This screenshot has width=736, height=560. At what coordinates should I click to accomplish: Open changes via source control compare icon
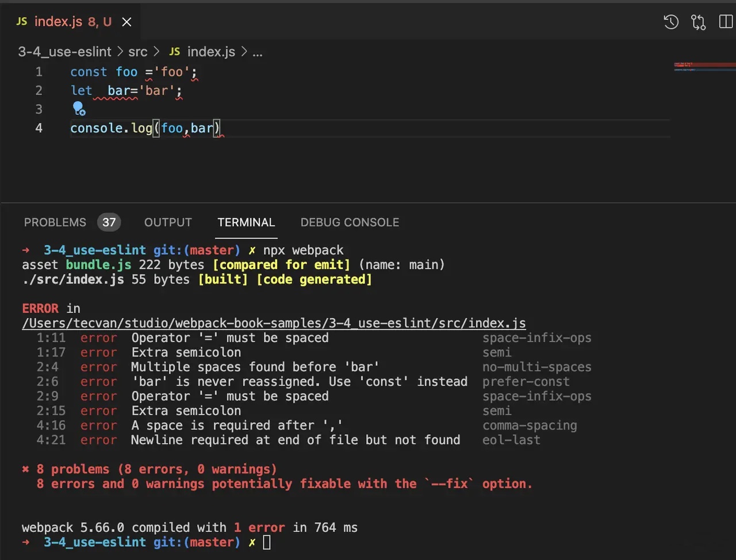pos(699,22)
